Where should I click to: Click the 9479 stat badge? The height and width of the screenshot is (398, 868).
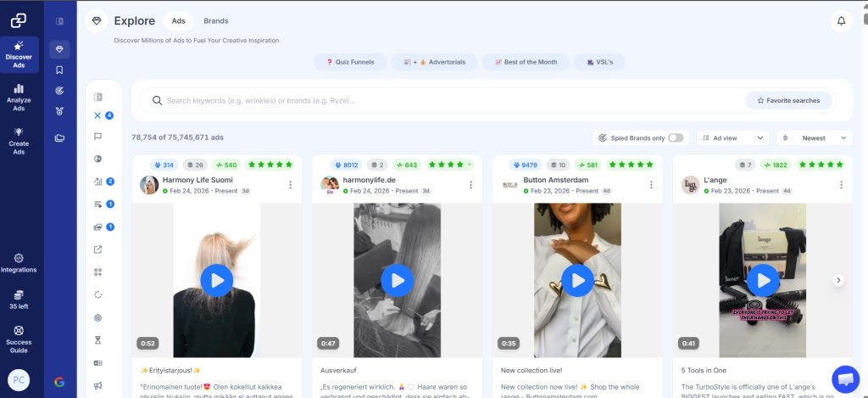tap(526, 165)
